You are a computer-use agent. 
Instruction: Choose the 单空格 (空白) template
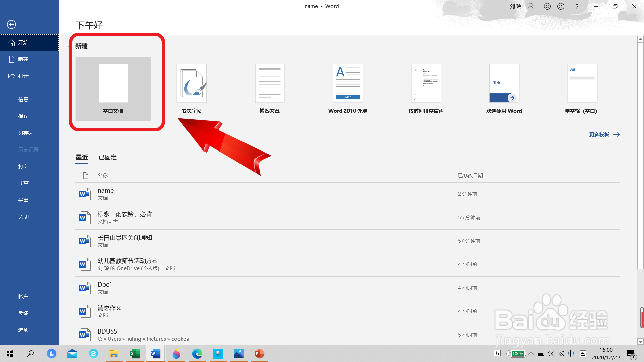582,89
